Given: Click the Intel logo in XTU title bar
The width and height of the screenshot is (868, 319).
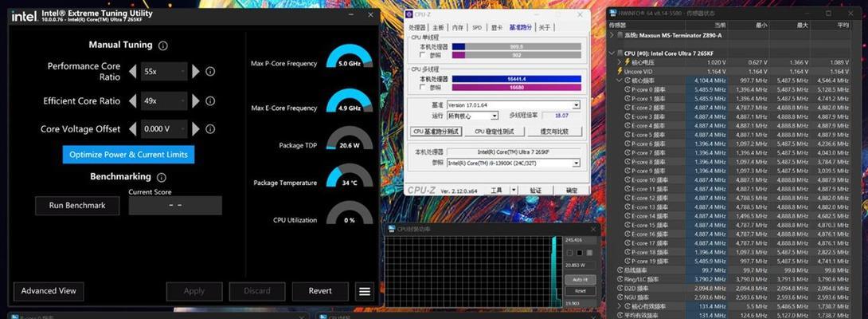Looking at the screenshot, I should click(23, 15).
